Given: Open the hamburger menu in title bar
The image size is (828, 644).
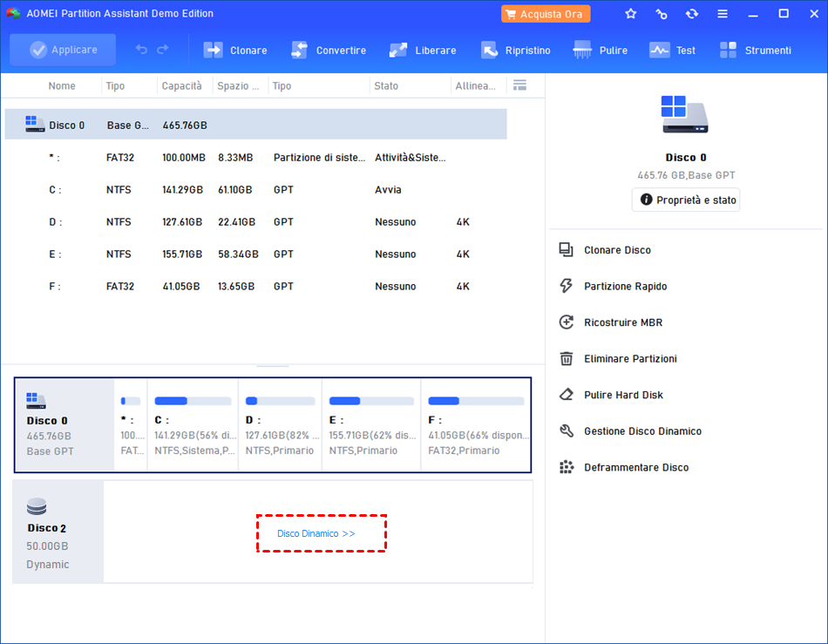Looking at the screenshot, I should pos(723,14).
